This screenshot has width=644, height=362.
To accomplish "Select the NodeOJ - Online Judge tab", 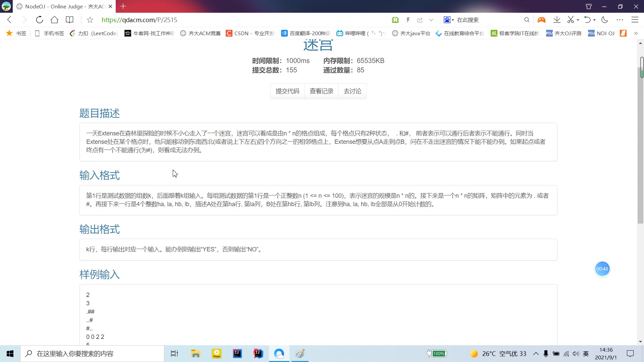I will click(64, 6).
